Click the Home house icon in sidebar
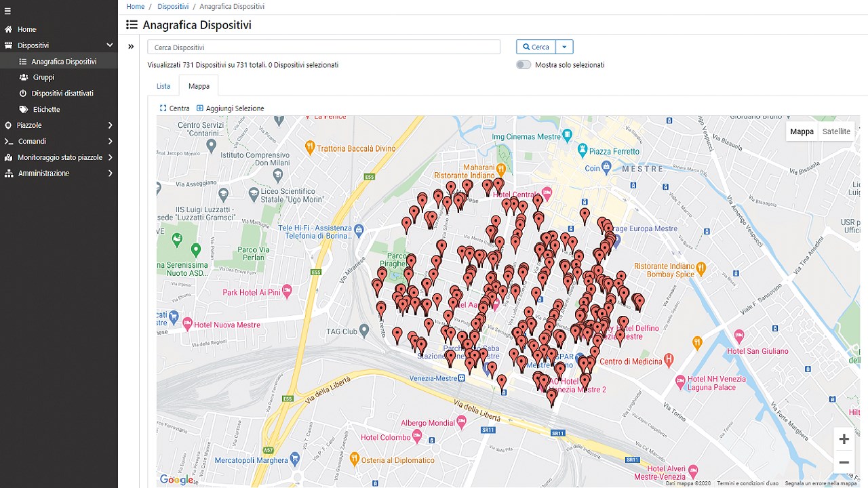The image size is (868, 488). point(8,29)
